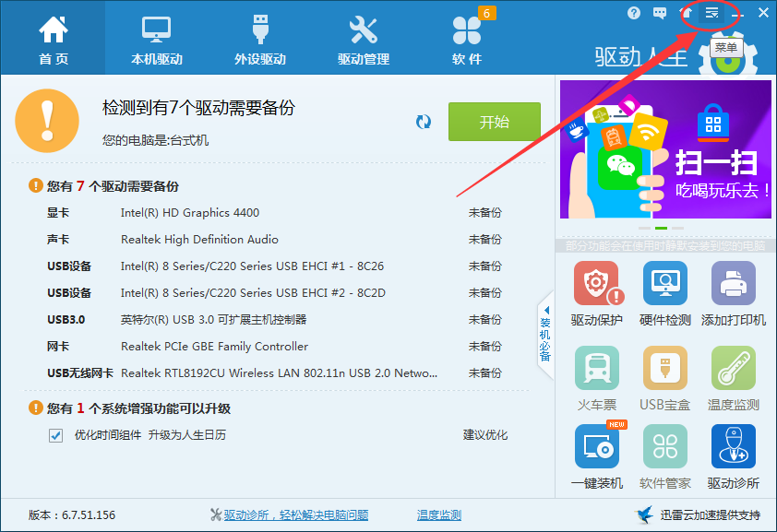Click 未备份 status for 网卡
The height and width of the screenshot is (532, 777).
click(x=485, y=347)
